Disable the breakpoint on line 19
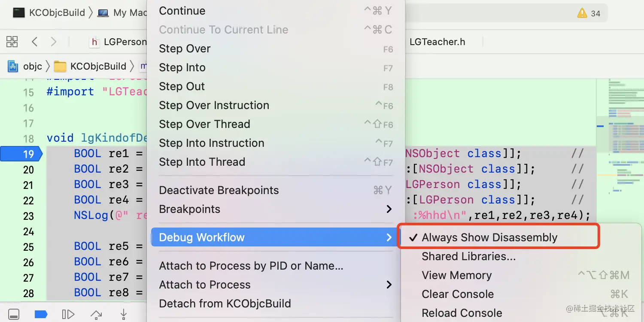Viewport: 644px width, 322px height. [21, 154]
